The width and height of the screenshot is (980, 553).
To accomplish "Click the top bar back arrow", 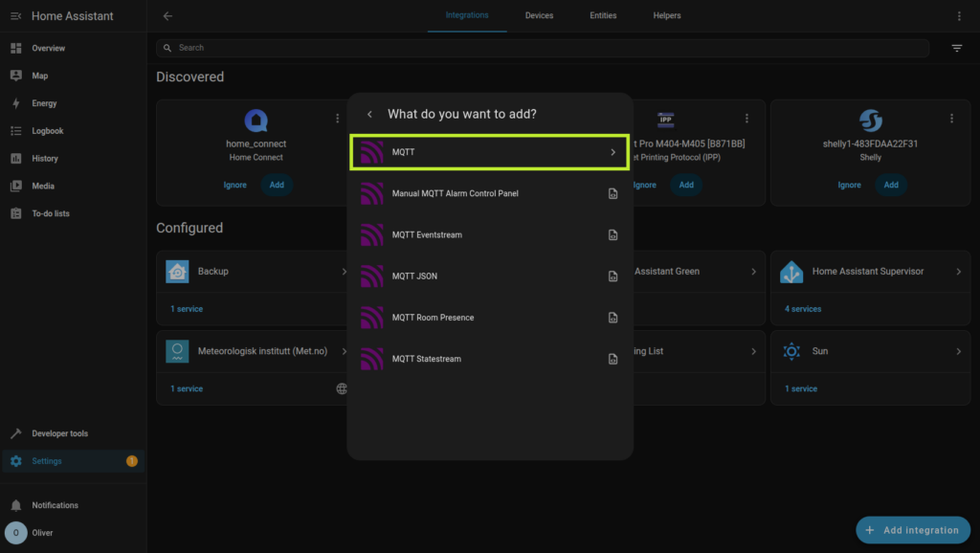I will coord(167,16).
